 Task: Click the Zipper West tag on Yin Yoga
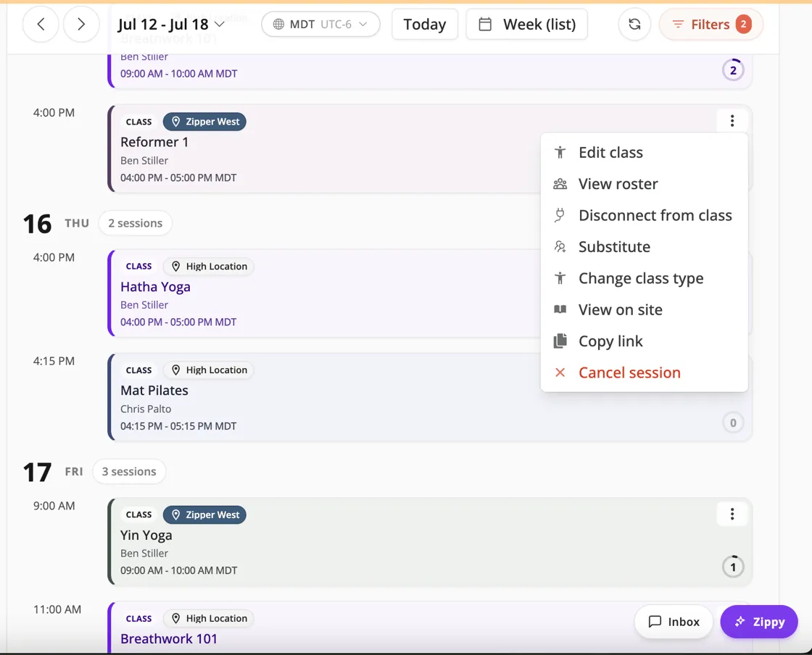tap(204, 514)
